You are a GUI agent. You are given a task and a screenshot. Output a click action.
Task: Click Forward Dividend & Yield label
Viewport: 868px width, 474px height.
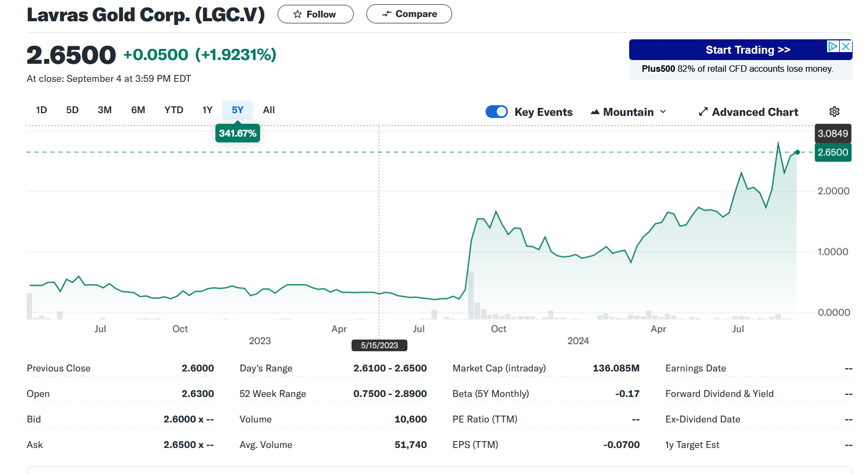click(x=720, y=394)
